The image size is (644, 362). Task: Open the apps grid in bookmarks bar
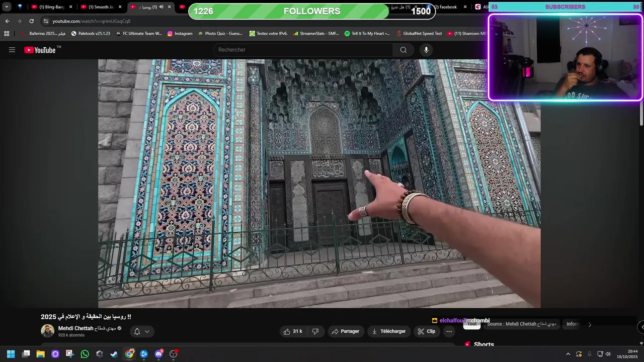(x=7, y=34)
